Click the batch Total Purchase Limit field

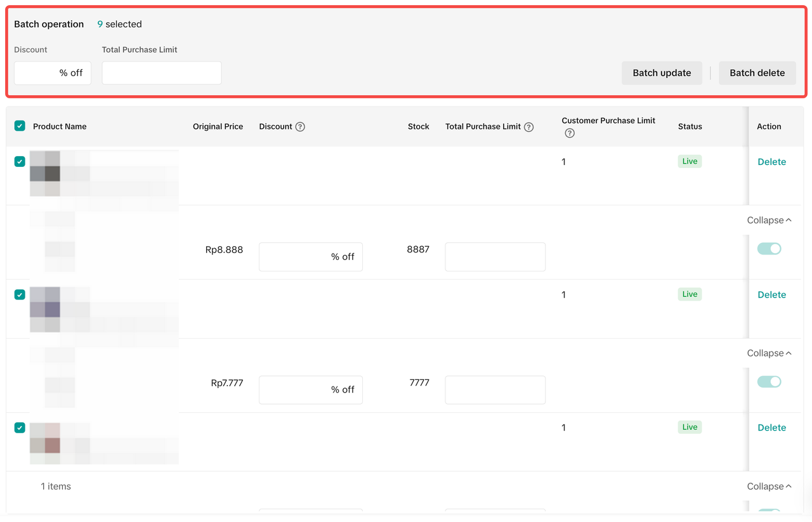point(161,73)
